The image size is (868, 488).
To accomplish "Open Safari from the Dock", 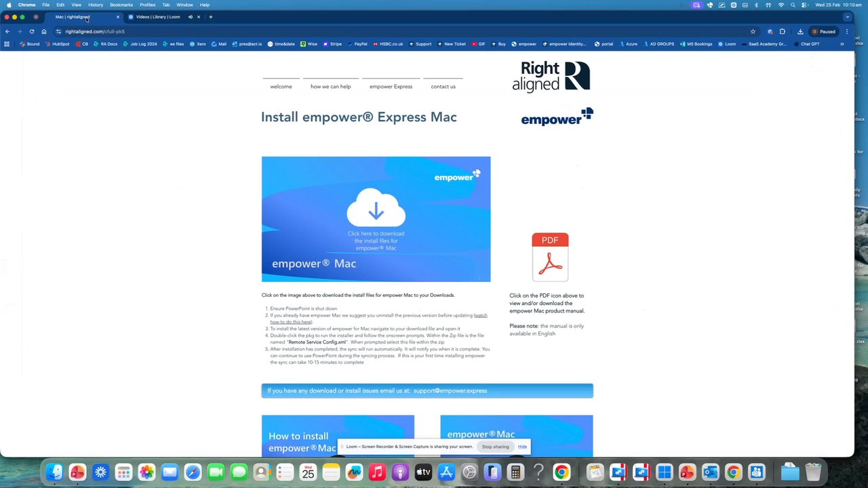I will tap(193, 472).
